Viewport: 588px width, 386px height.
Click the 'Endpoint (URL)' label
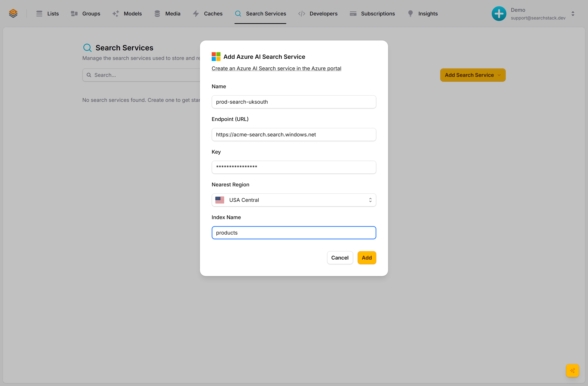pos(230,119)
